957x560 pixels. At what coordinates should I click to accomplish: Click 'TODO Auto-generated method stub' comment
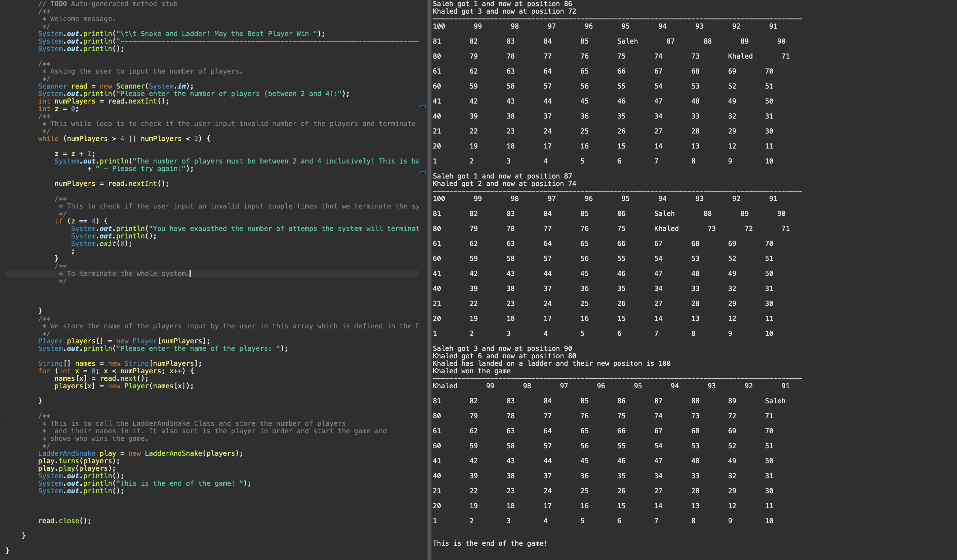tap(114, 4)
